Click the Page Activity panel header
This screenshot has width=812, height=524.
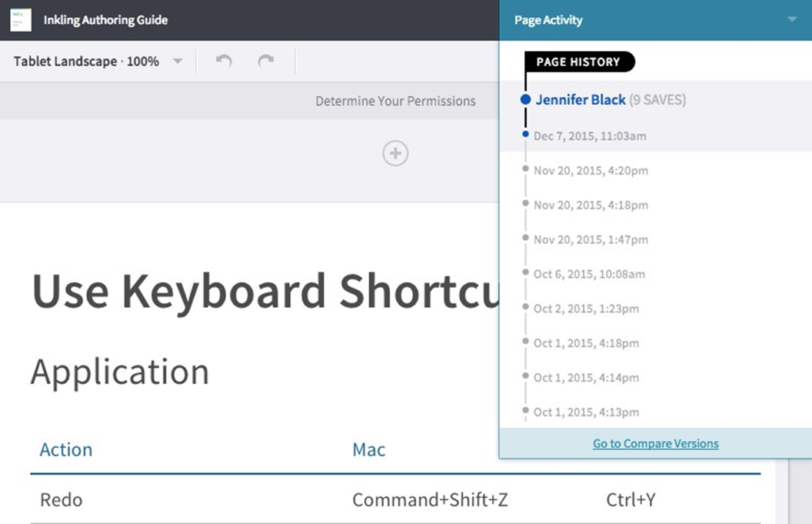click(548, 21)
